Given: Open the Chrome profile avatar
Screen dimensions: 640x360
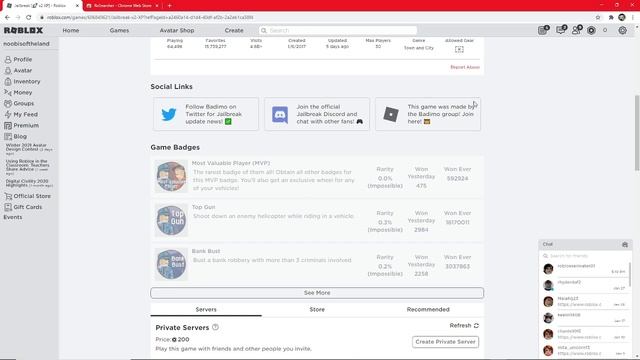Looking at the screenshot, I should click(x=622, y=18).
